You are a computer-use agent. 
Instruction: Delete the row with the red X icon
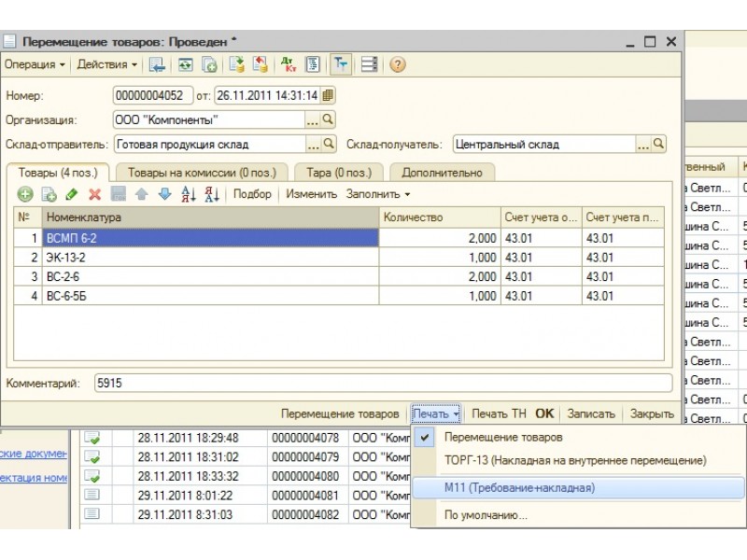95,194
